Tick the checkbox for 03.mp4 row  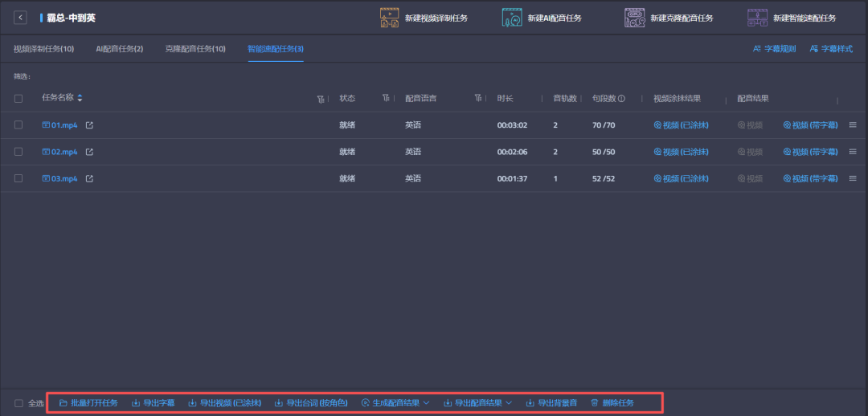point(18,178)
